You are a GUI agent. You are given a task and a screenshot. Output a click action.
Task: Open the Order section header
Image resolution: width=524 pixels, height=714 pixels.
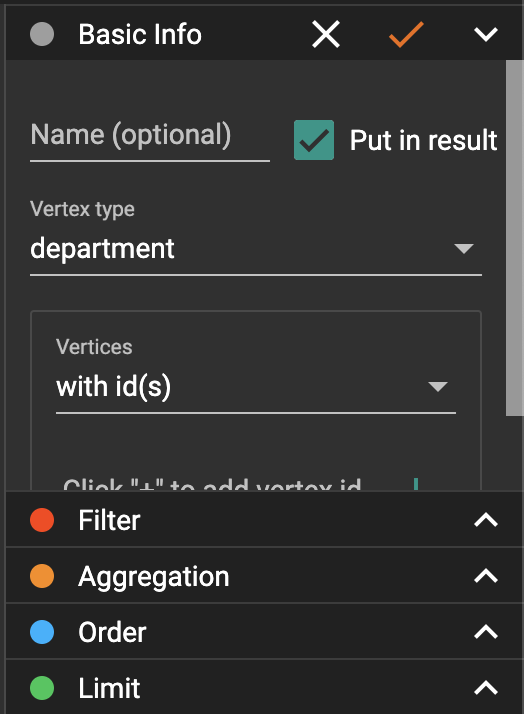264,632
